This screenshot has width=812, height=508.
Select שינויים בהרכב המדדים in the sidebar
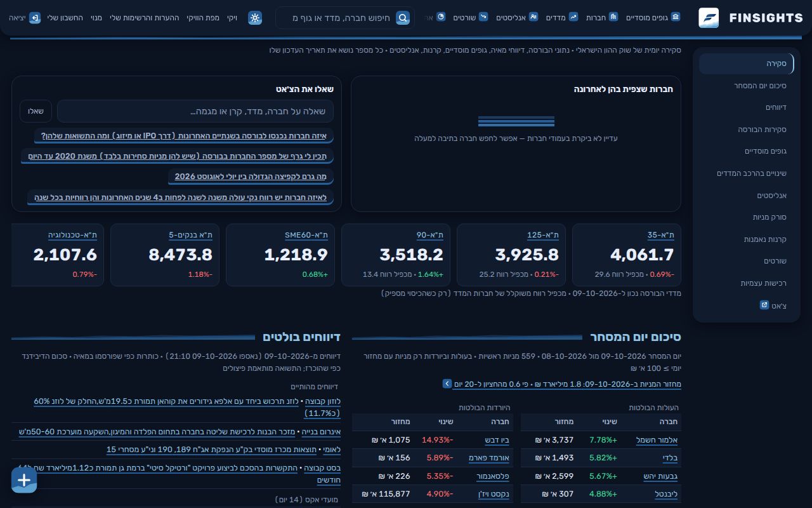[x=747, y=173]
